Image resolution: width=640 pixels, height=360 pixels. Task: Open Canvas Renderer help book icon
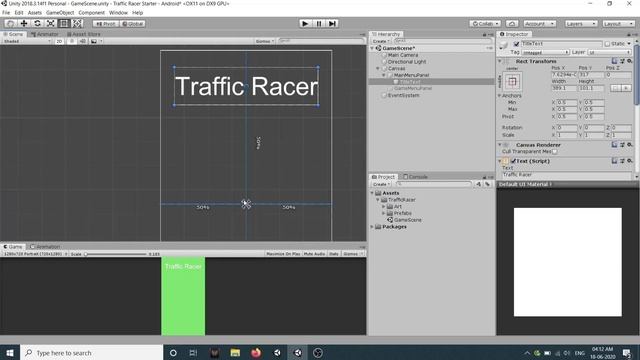point(614,145)
